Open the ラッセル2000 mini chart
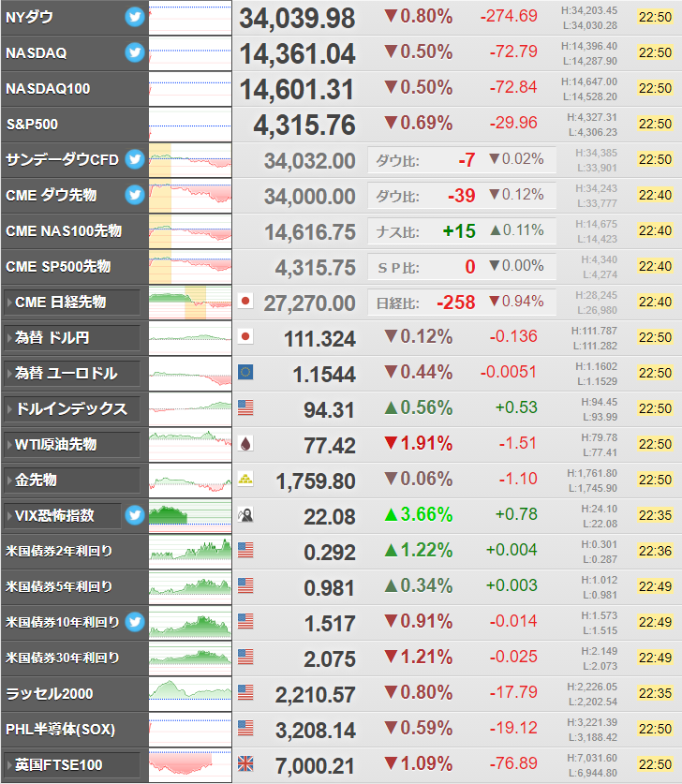Image resolution: width=682 pixels, height=784 pixels. (190, 693)
